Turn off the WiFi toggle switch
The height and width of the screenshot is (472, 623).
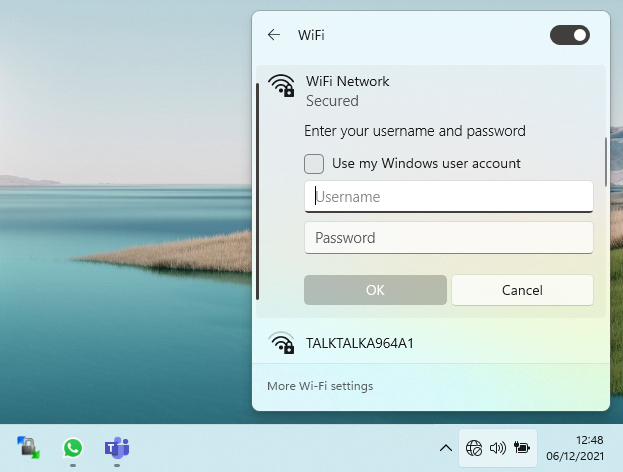570,35
